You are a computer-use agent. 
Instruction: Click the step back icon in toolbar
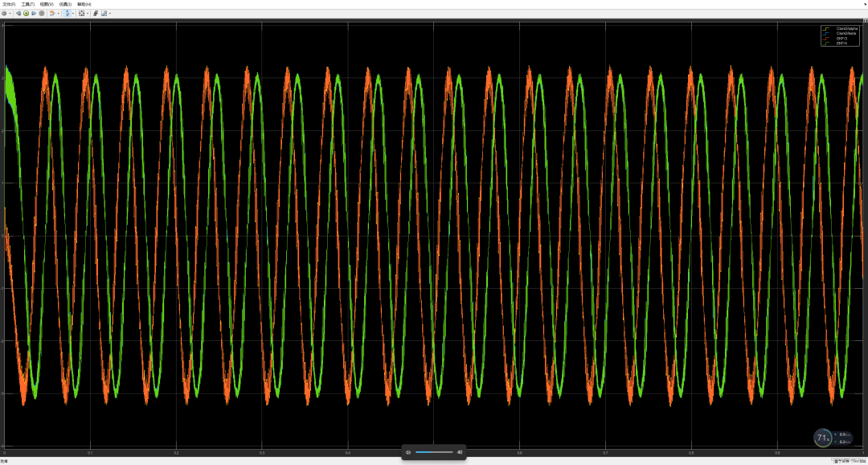click(x=18, y=13)
